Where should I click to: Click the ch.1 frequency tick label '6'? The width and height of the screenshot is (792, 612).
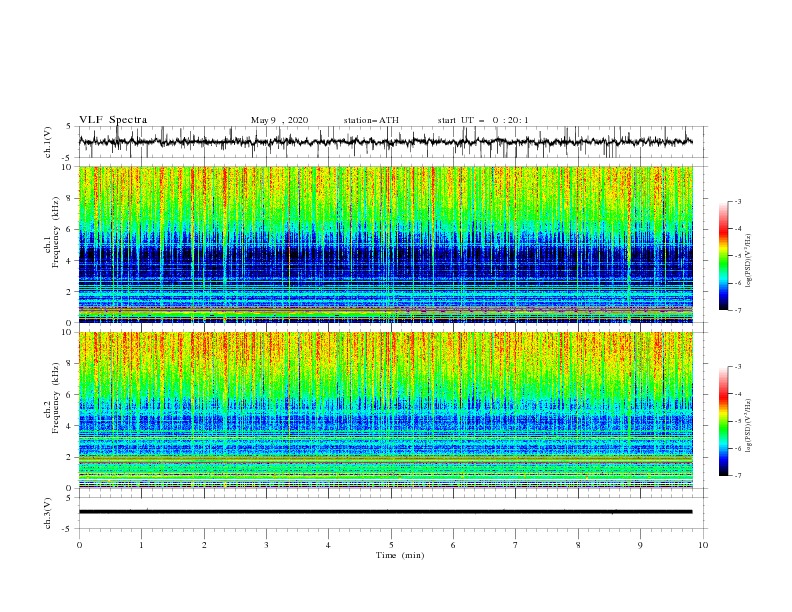(x=70, y=229)
